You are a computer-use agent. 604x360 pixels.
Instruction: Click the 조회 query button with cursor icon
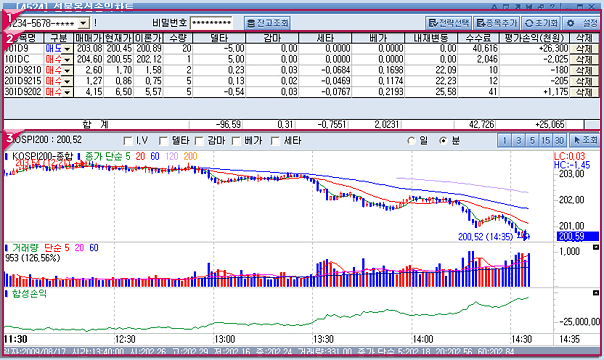(584, 141)
